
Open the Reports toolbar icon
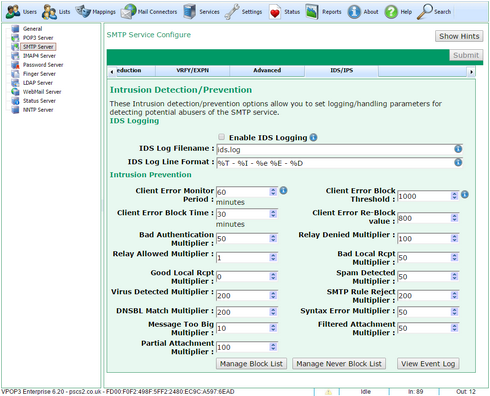tap(312, 12)
